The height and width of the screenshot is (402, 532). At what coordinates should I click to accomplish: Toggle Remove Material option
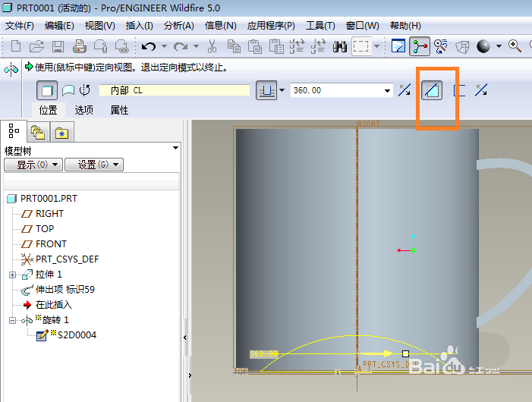(x=432, y=90)
